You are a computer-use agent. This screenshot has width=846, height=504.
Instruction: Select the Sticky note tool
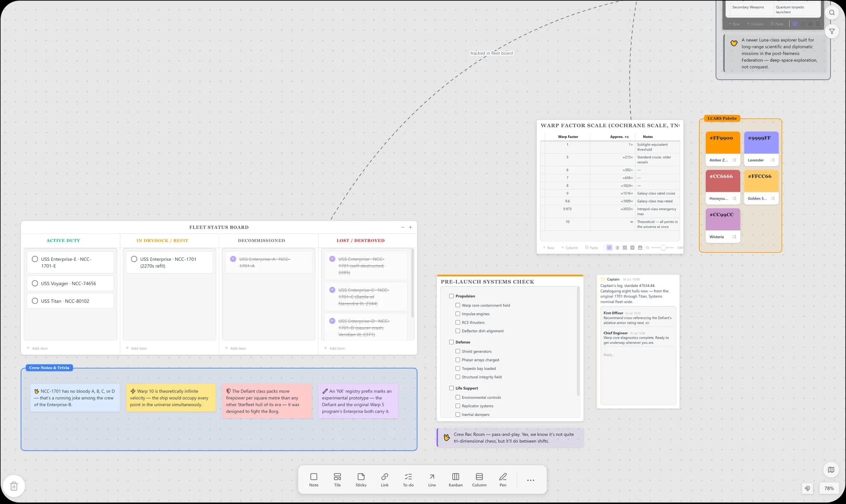tap(361, 480)
